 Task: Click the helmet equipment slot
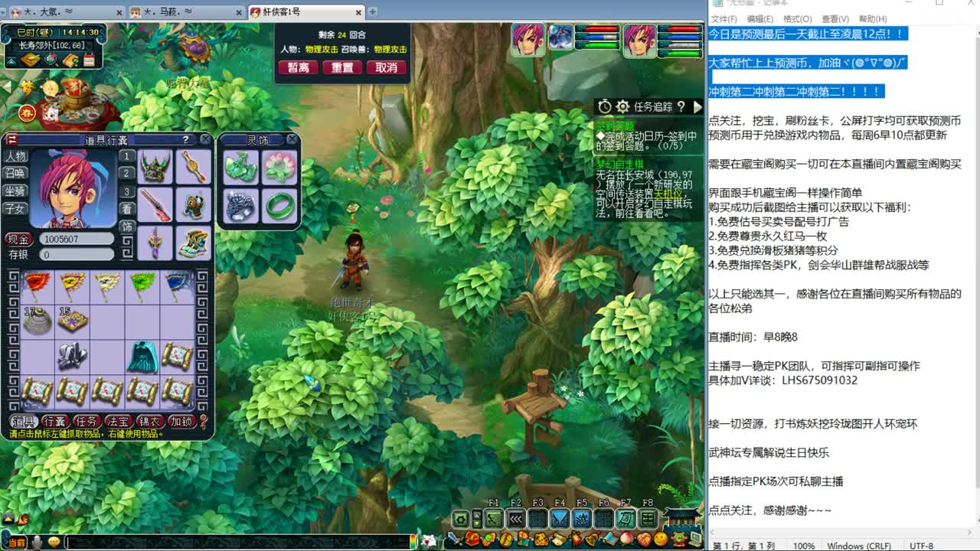click(155, 168)
